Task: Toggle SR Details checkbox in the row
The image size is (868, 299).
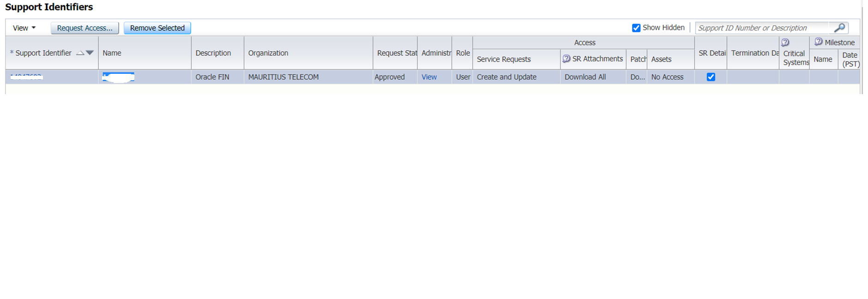Action: pyautogui.click(x=711, y=77)
